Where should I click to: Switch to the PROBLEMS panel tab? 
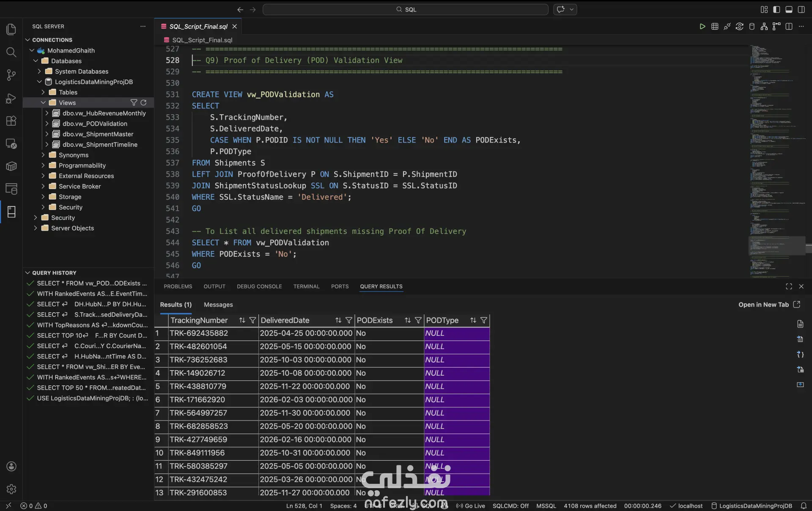click(178, 286)
